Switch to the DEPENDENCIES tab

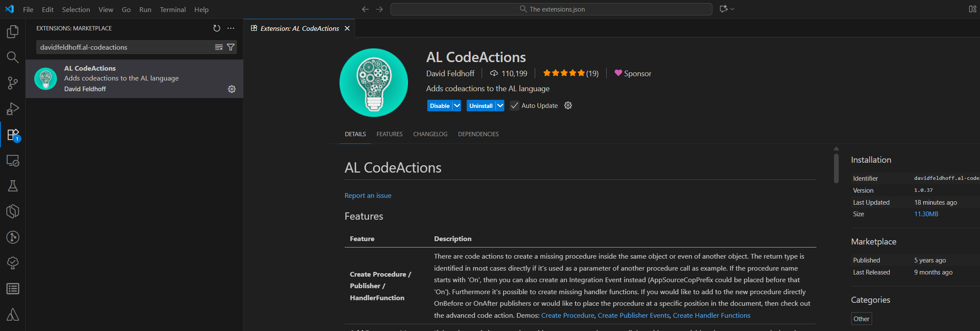pyautogui.click(x=478, y=134)
